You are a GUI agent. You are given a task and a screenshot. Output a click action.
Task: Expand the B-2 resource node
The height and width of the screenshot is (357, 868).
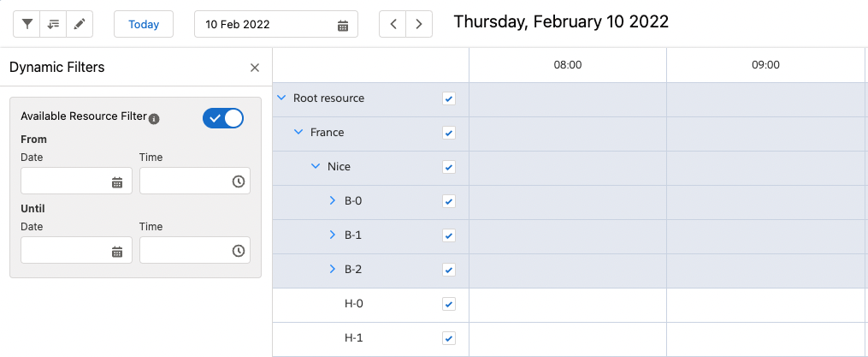[333, 270]
